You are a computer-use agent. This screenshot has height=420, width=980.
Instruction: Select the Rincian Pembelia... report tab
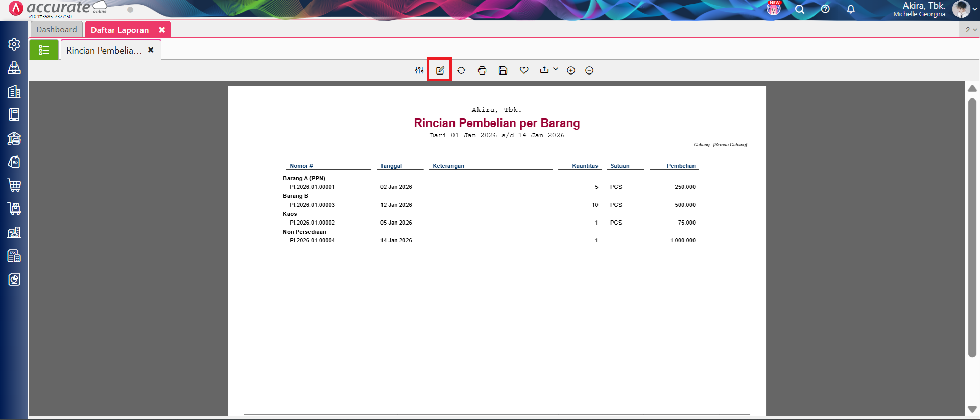[104, 51]
